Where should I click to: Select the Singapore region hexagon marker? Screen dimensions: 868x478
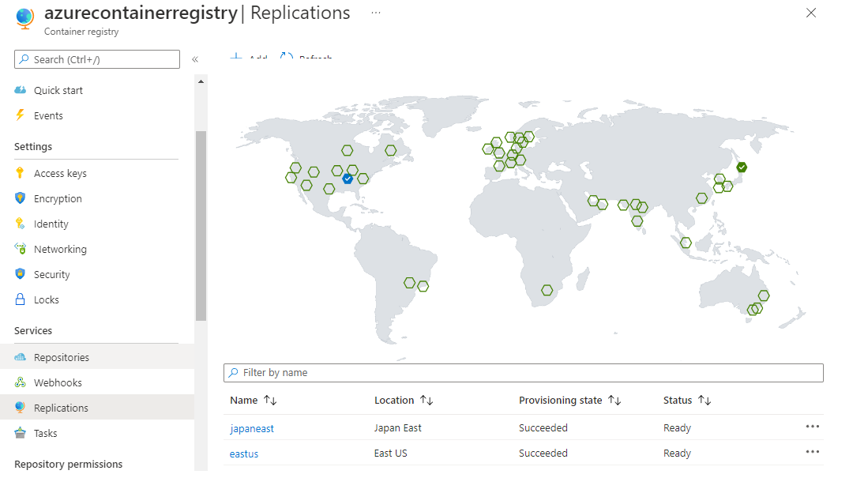point(686,243)
